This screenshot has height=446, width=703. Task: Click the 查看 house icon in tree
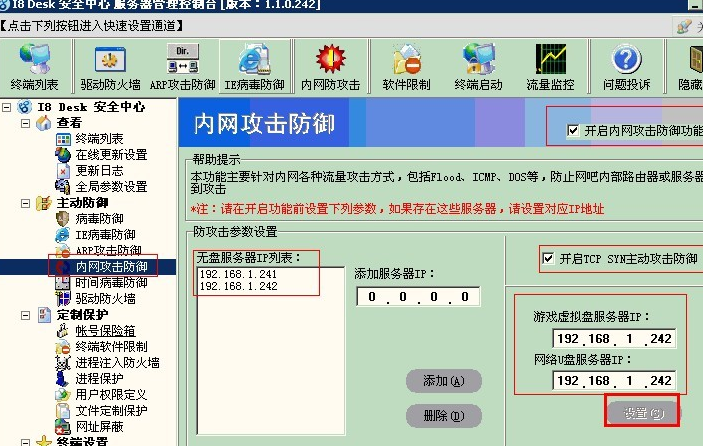[x=43, y=123]
